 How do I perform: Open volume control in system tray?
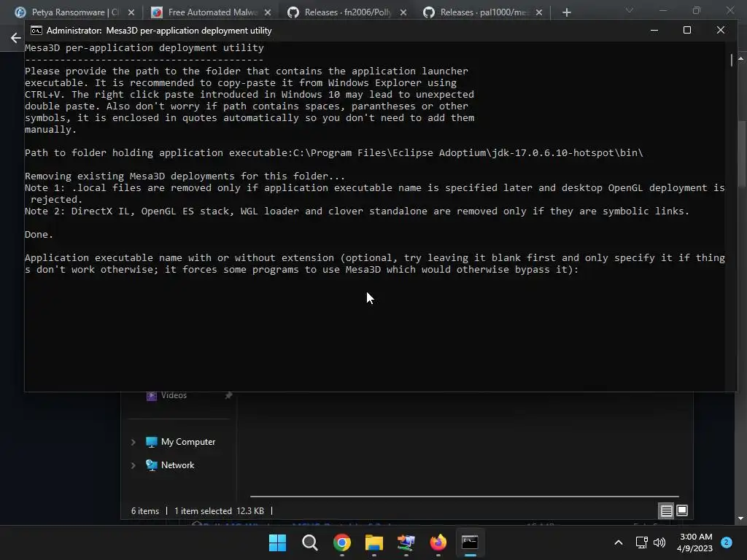[x=659, y=542]
